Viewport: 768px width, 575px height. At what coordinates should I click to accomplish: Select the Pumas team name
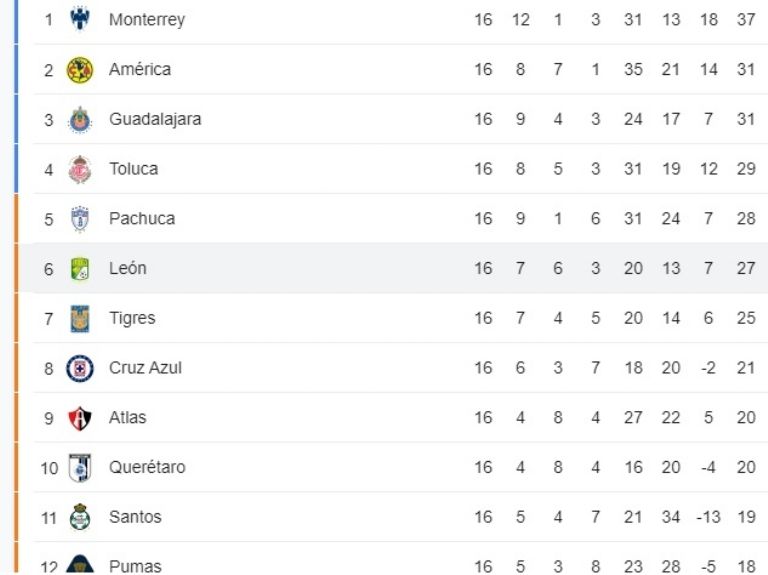pos(135,566)
